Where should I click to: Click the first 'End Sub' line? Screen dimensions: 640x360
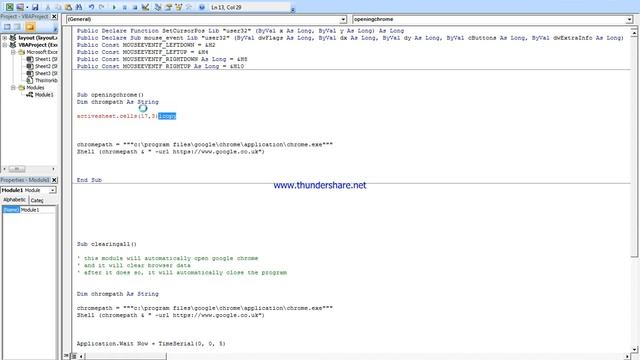tap(89, 180)
